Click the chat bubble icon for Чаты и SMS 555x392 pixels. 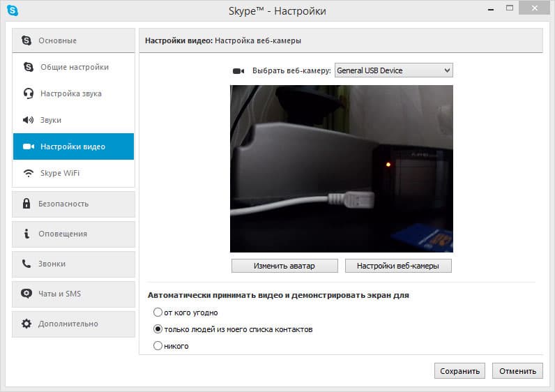(x=26, y=294)
